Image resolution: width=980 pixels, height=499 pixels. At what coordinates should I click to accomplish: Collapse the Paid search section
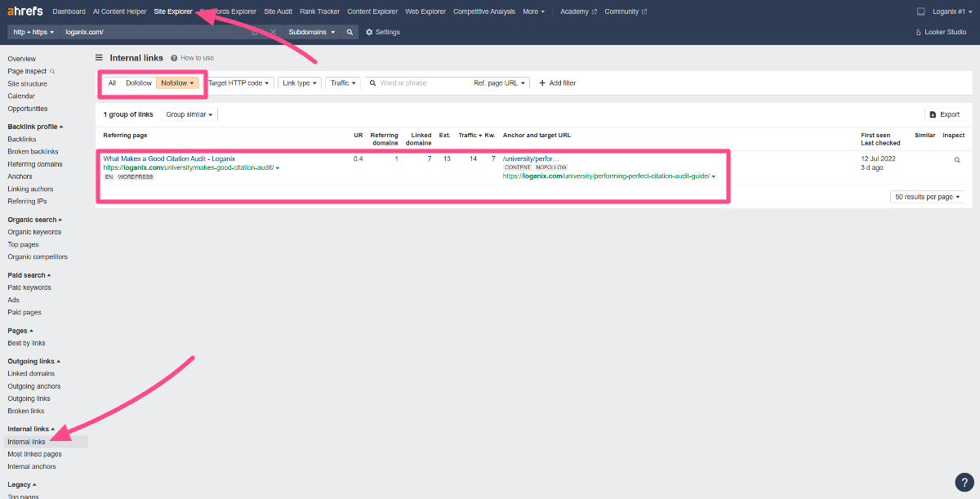click(x=29, y=275)
